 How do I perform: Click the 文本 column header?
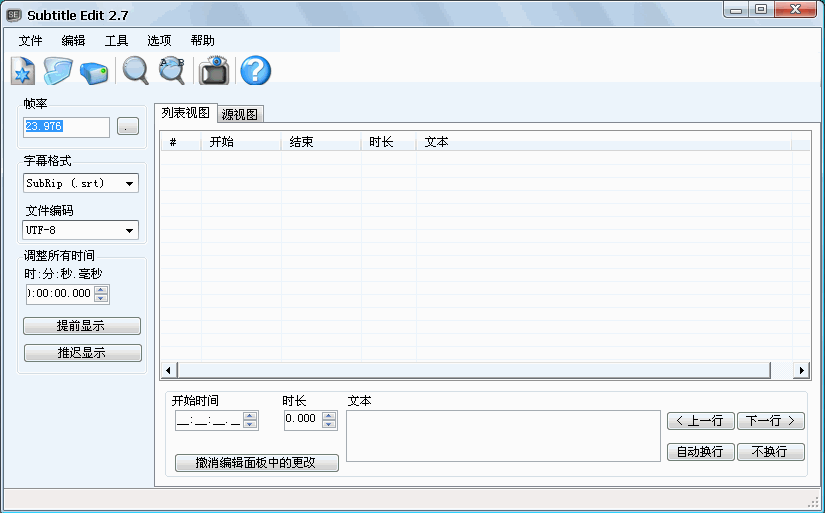603,142
